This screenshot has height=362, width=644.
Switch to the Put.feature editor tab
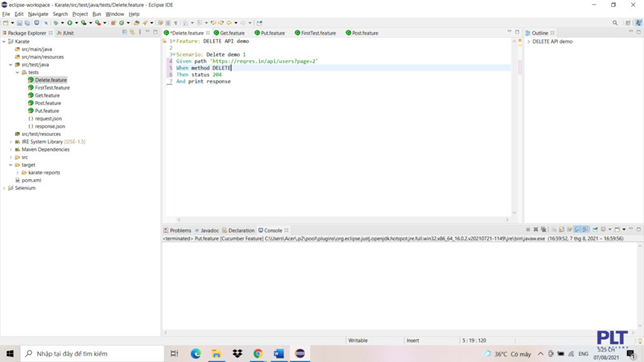tap(270, 33)
